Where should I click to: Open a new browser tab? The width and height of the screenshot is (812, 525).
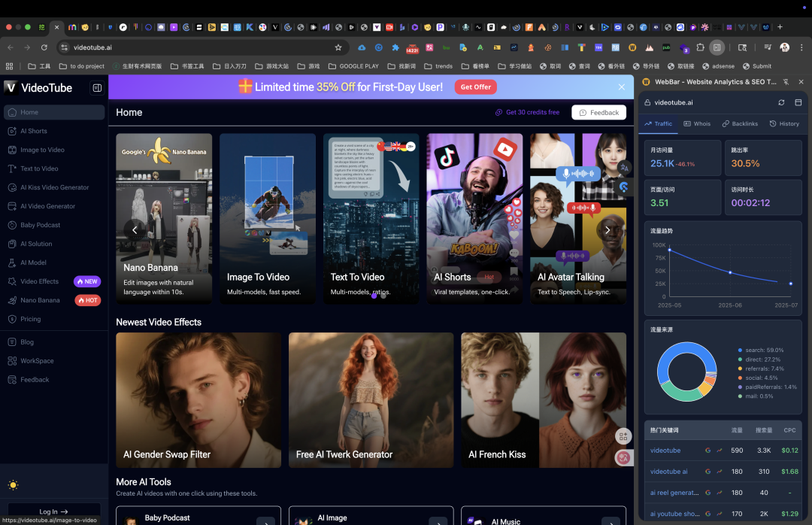pyautogui.click(x=780, y=27)
